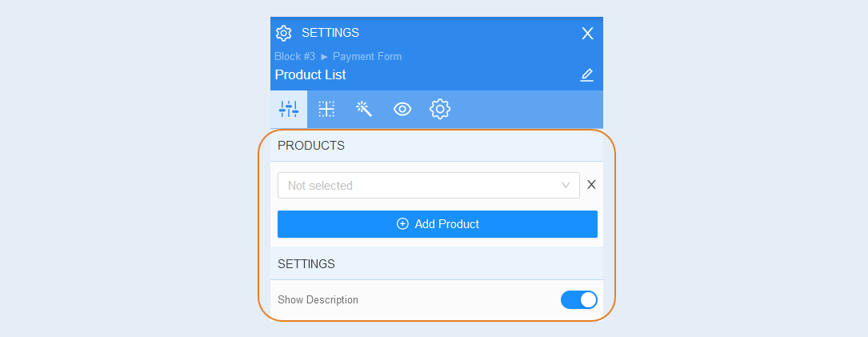Open the Not selected product dropdown

pyautogui.click(x=429, y=185)
